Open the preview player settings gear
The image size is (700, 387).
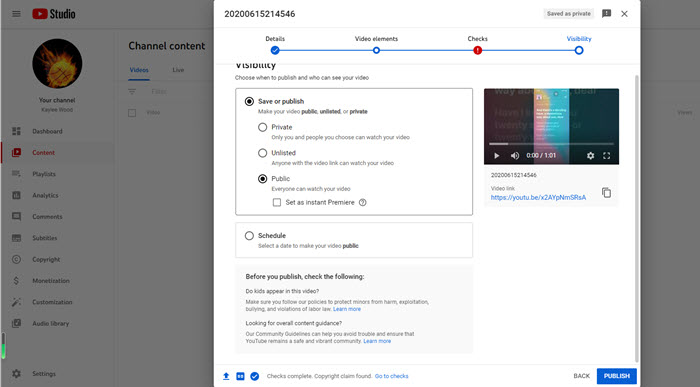pyautogui.click(x=590, y=156)
